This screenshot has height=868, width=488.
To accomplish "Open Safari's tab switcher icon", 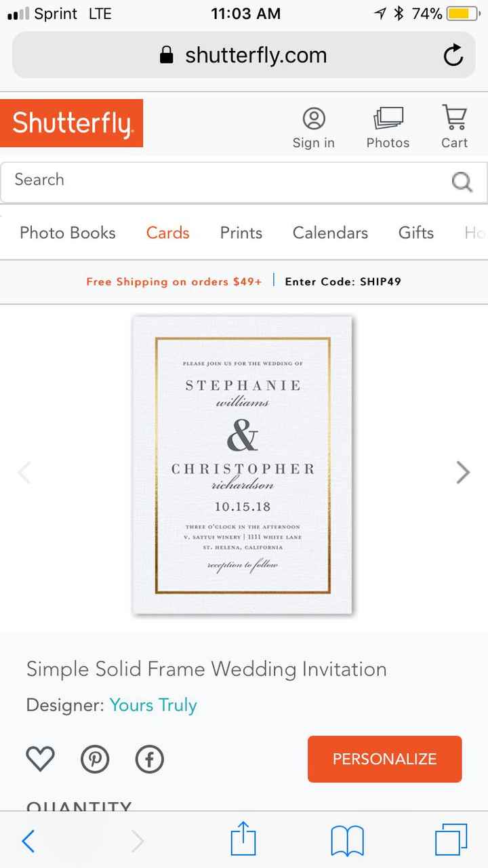I will [x=451, y=841].
